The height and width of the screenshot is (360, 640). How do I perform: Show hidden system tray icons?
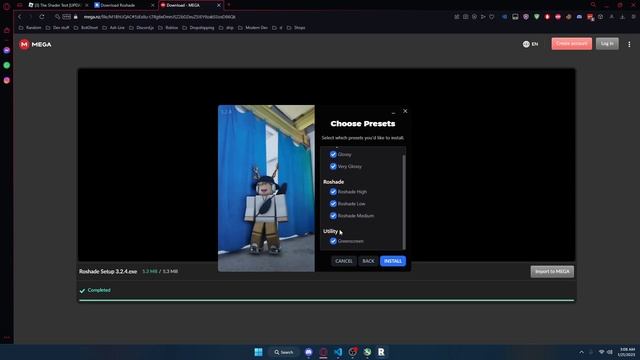click(x=581, y=352)
